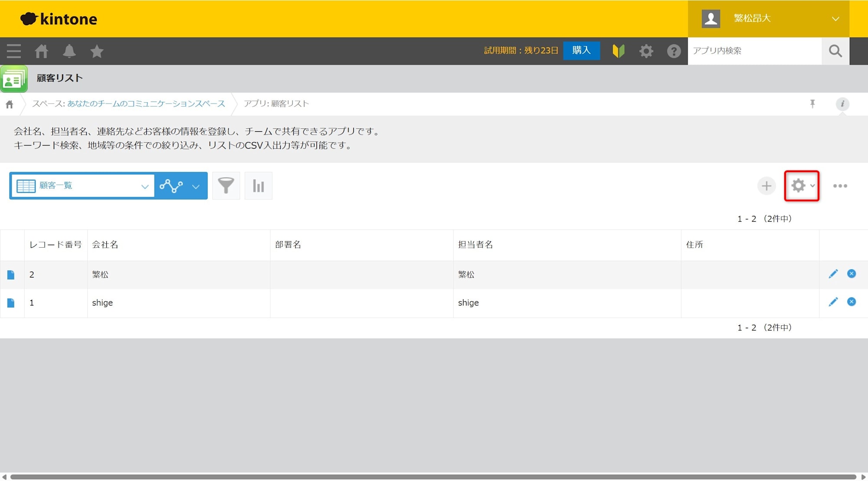The image size is (868, 481).
Task: Delete record 1 with the x icon
Action: [852, 302]
